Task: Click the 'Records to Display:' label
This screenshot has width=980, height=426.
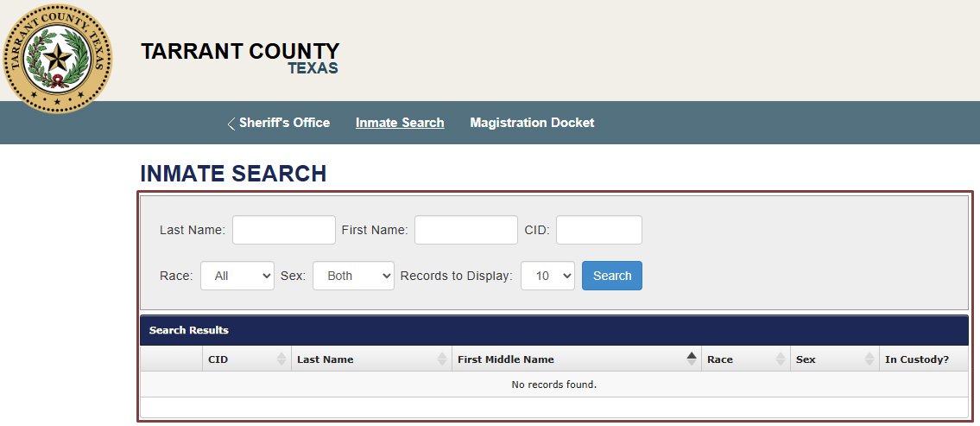Action: 456,276
